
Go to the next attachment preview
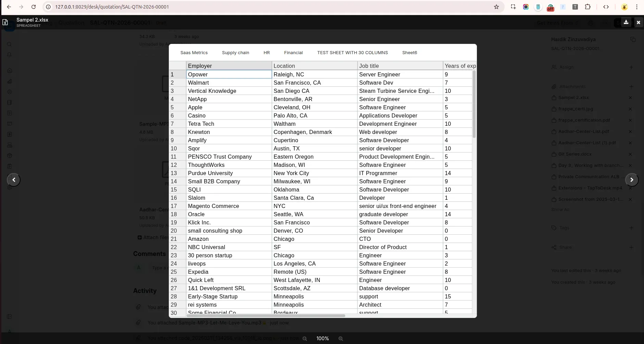coord(632,180)
